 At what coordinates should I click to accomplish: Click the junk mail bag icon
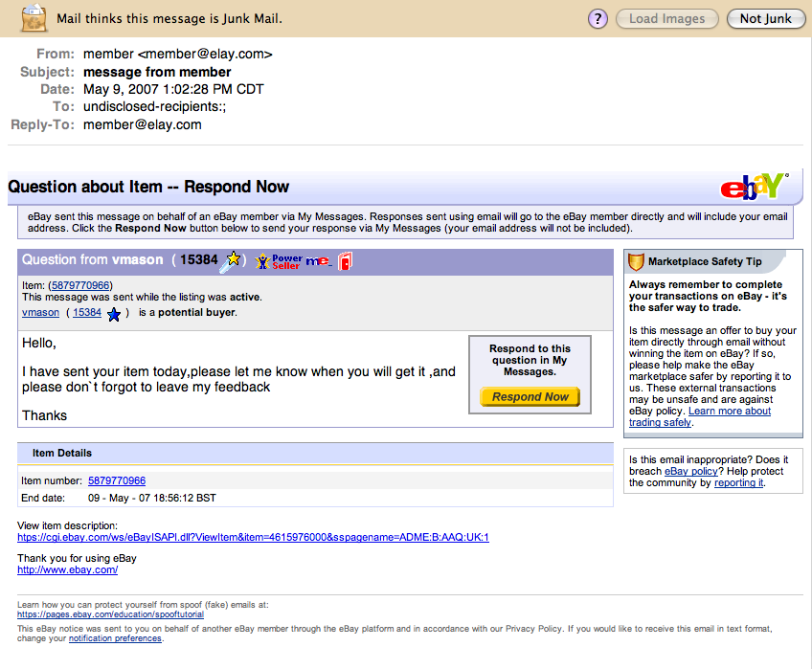tap(34, 17)
